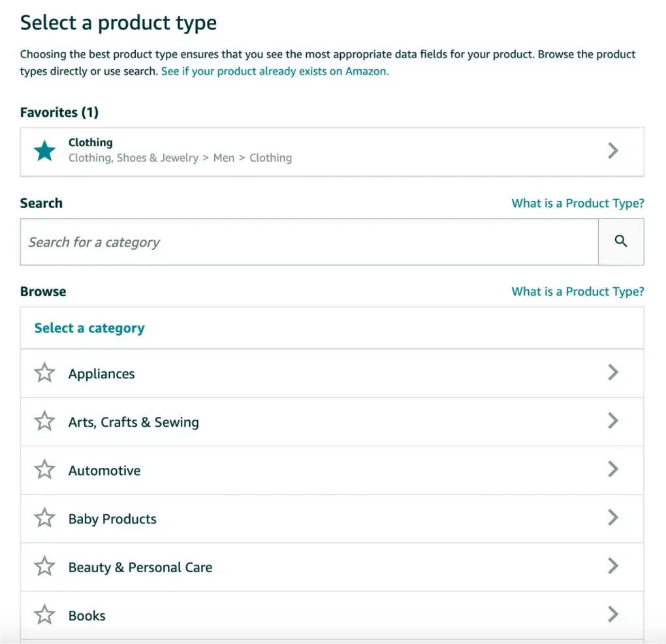Favorite the Books category star

pos(44,615)
